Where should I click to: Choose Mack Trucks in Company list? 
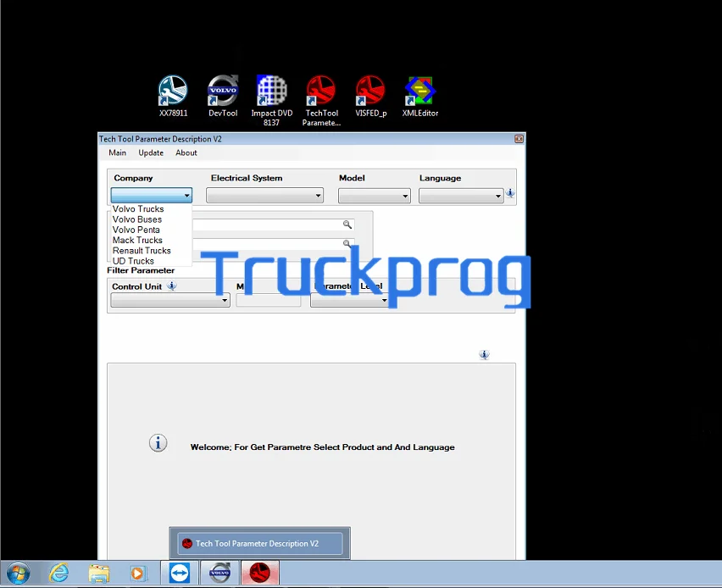pyautogui.click(x=137, y=241)
